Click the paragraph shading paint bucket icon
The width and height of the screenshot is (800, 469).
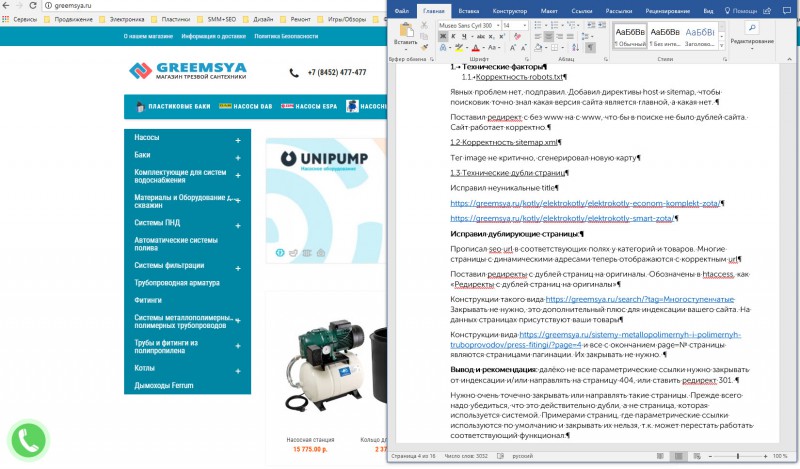[x=538, y=48]
